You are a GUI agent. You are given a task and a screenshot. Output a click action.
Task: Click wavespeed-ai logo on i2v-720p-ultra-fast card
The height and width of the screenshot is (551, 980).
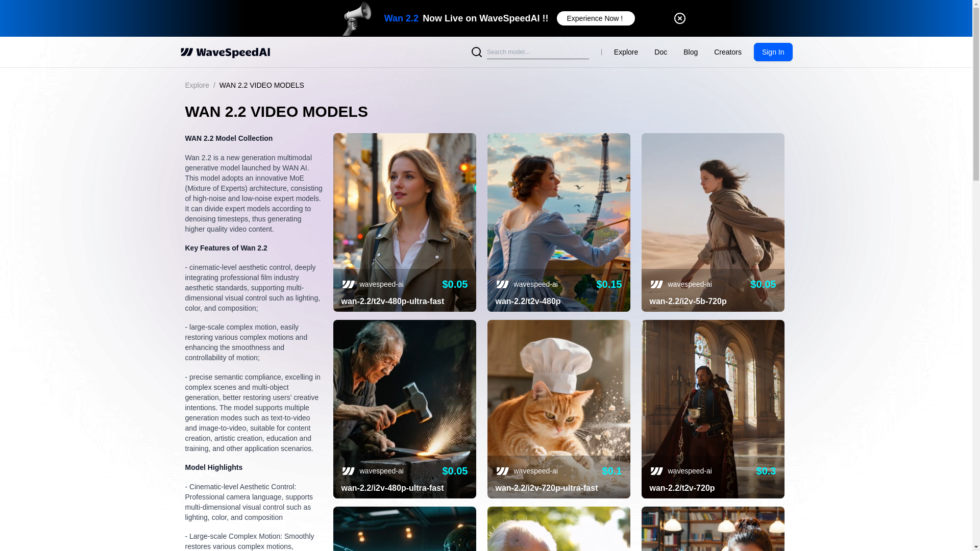[x=502, y=471]
